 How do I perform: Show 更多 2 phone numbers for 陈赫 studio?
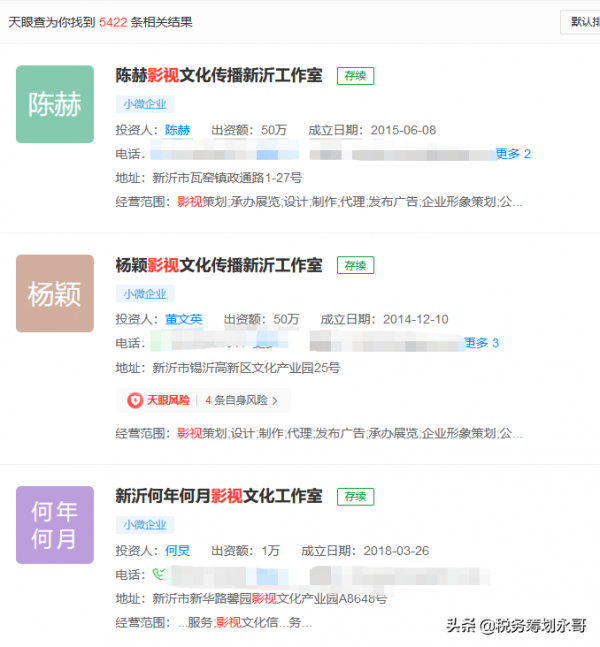(513, 154)
